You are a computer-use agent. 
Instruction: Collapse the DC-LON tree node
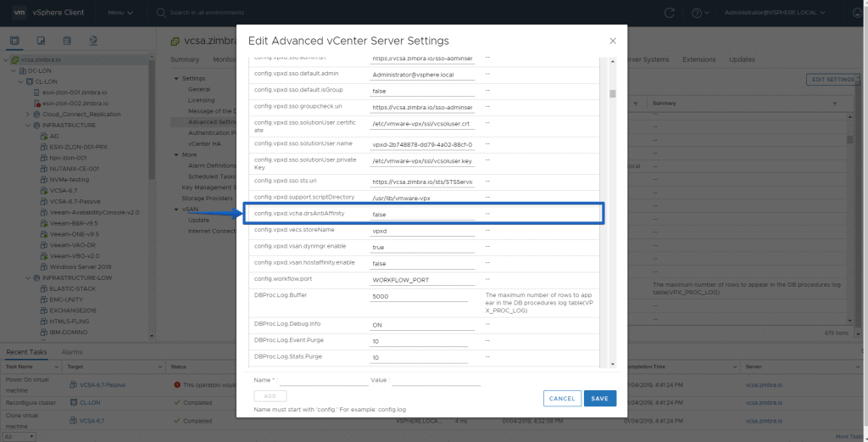14,71
